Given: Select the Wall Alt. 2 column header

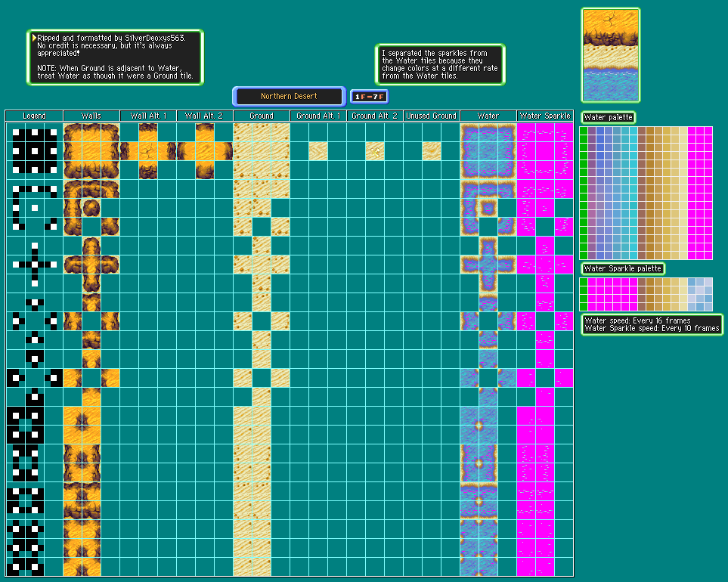Looking at the screenshot, I should click(205, 116).
